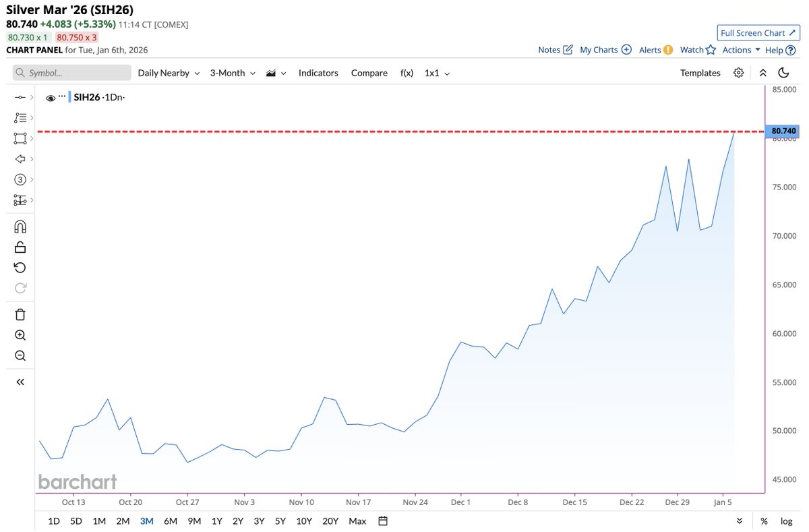Open the numbered wave marker tool
The image size is (809, 532).
[20, 179]
